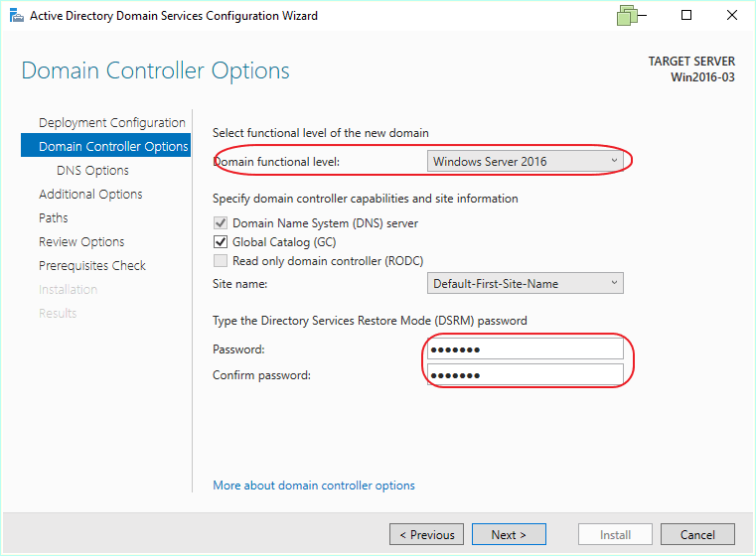Uncheck the Global Catalog (GC) checkbox
The image size is (756, 556).
(x=221, y=242)
